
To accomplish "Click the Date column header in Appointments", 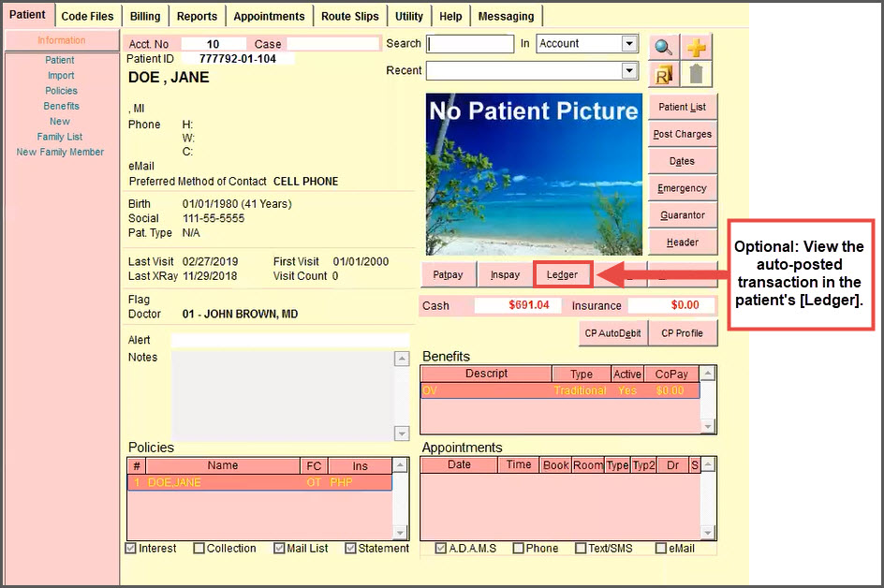I will 459,464.
